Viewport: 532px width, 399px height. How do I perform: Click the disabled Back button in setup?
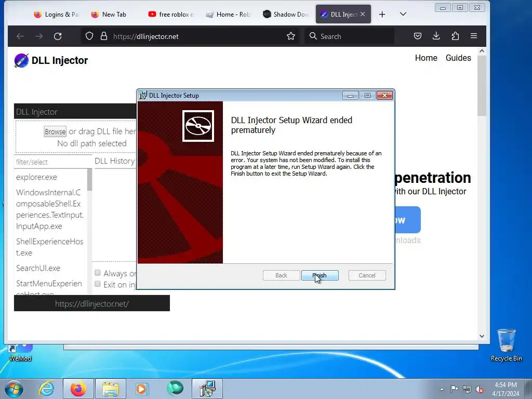coord(281,275)
